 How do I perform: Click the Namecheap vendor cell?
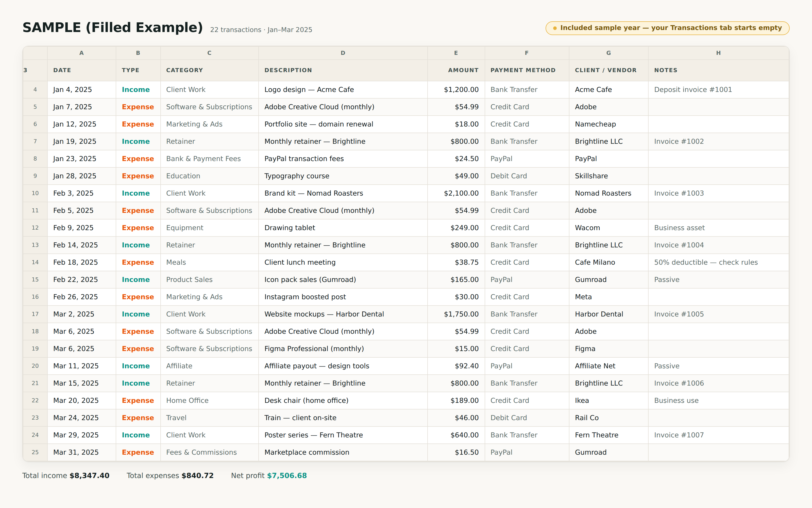609,124
